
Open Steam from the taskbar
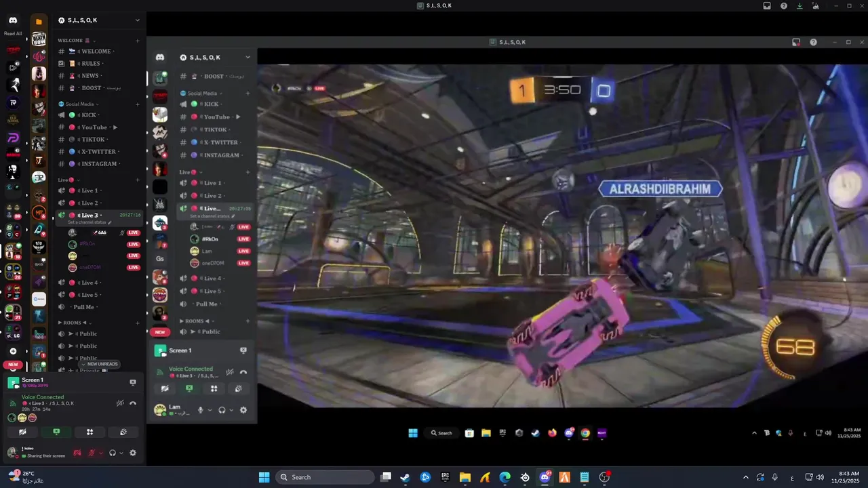(x=406, y=477)
